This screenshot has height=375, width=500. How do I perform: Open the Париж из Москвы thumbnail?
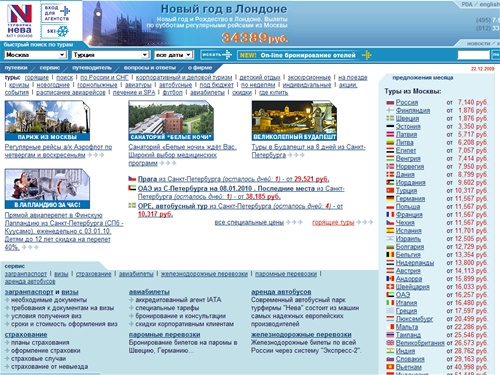47,120
